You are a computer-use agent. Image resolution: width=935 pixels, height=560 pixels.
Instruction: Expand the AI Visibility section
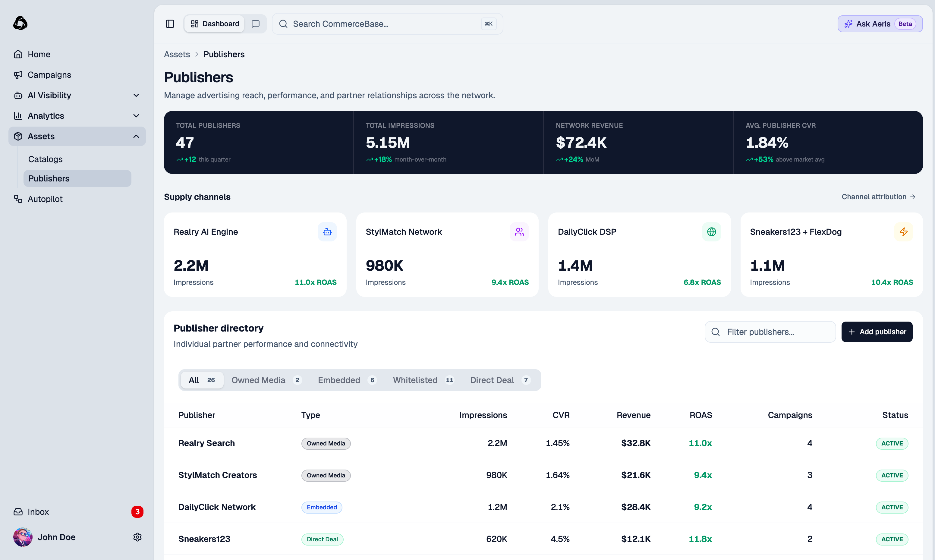click(x=136, y=95)
